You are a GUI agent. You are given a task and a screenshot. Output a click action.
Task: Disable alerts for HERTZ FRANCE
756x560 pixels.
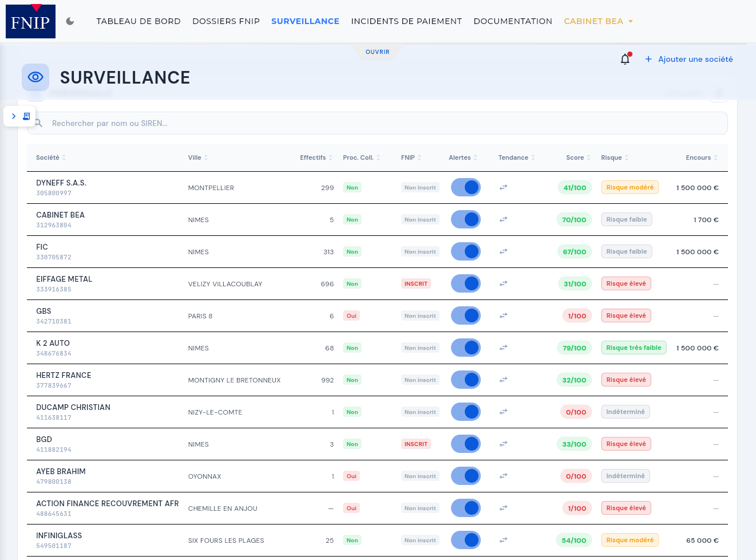click(466, 380)
